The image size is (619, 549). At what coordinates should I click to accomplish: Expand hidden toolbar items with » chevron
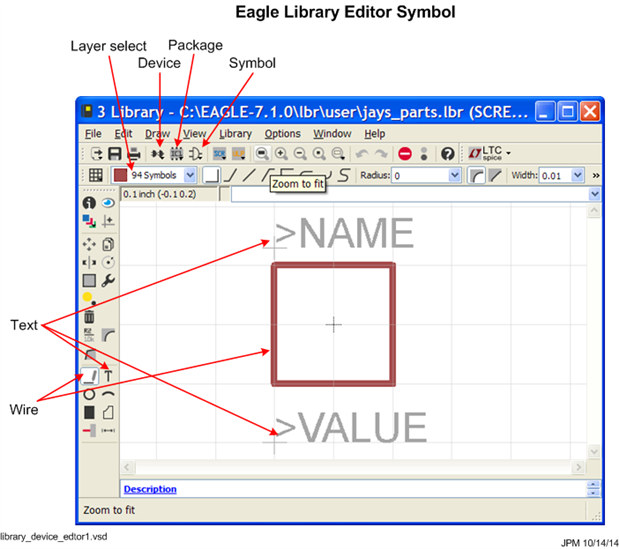(x=595, y=175)
